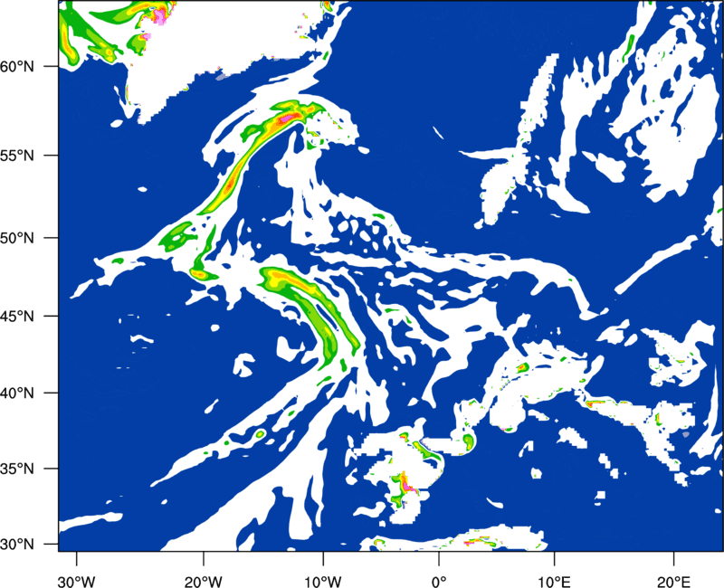724x588 pixels.
Task: Click the 10°W longitude label
Action: (323, 581)
